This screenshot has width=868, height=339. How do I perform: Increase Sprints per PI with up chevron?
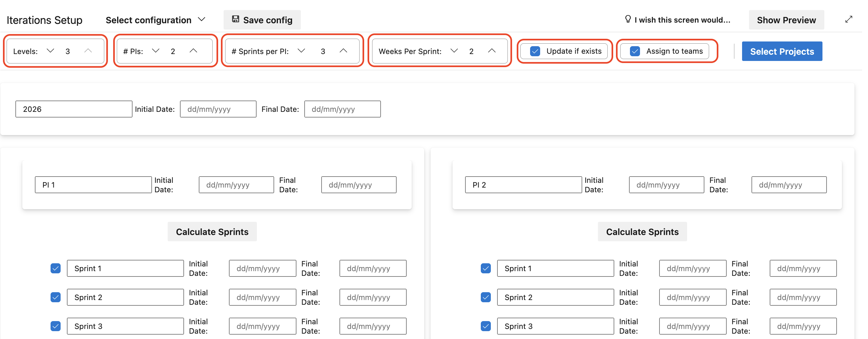(x=343, y=51)
